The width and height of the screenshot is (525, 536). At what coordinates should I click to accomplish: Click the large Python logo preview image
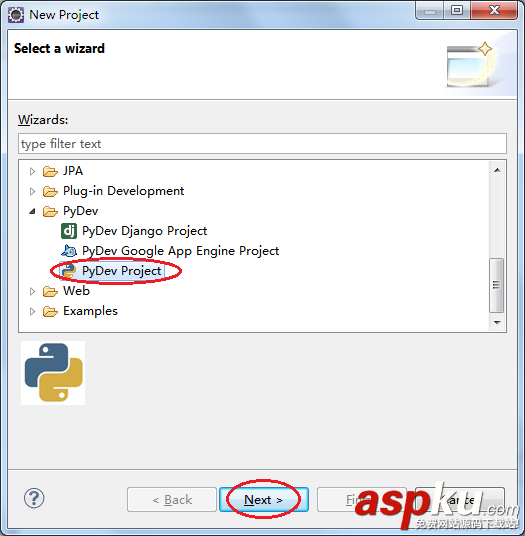click(53, 373)
